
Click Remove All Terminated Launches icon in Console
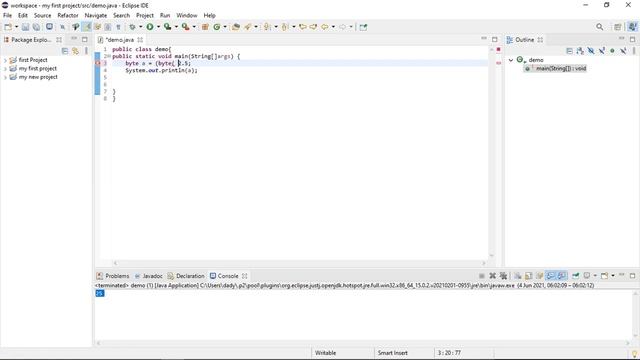pyautogui.click(x=503, y=276)
